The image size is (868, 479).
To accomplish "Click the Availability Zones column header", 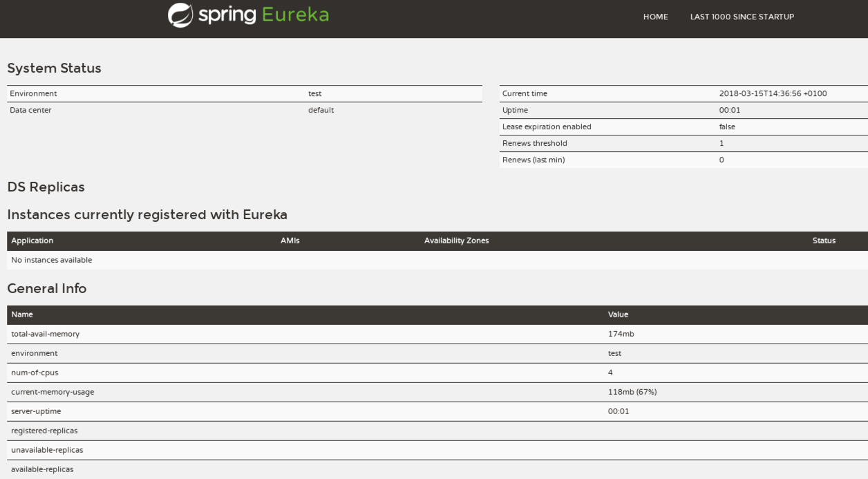I will point(456,241).
